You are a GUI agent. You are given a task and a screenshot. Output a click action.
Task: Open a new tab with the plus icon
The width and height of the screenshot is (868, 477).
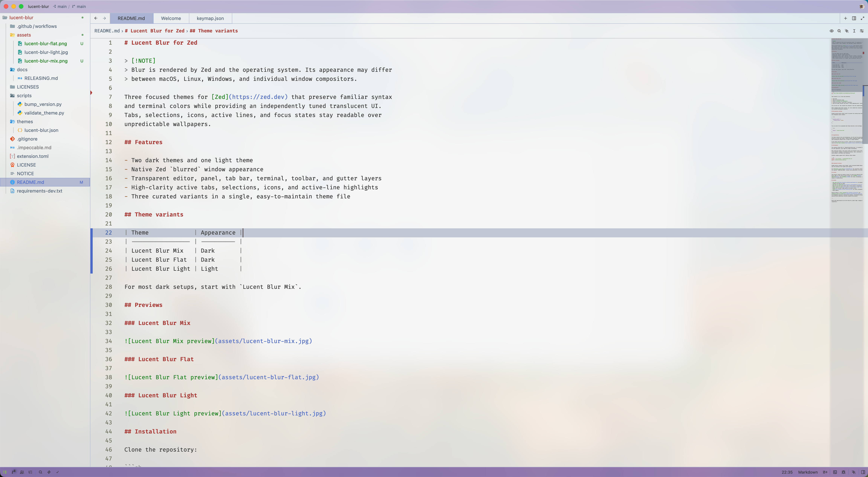coord(845,18)
